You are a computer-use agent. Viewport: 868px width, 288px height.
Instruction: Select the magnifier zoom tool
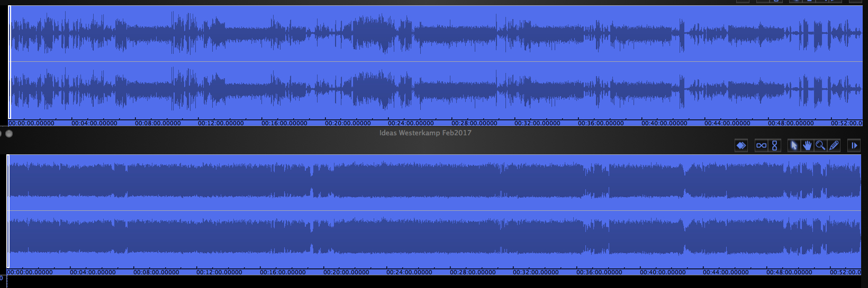coord(820,145)
